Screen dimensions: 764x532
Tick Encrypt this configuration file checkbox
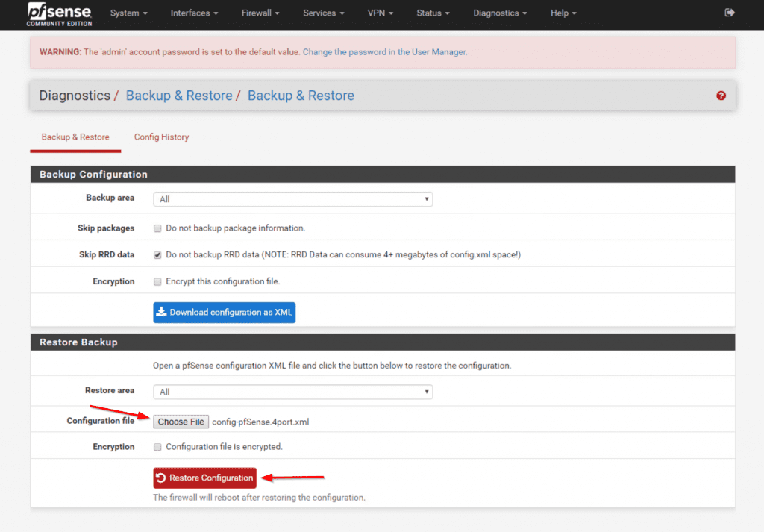tap(157, 281)
